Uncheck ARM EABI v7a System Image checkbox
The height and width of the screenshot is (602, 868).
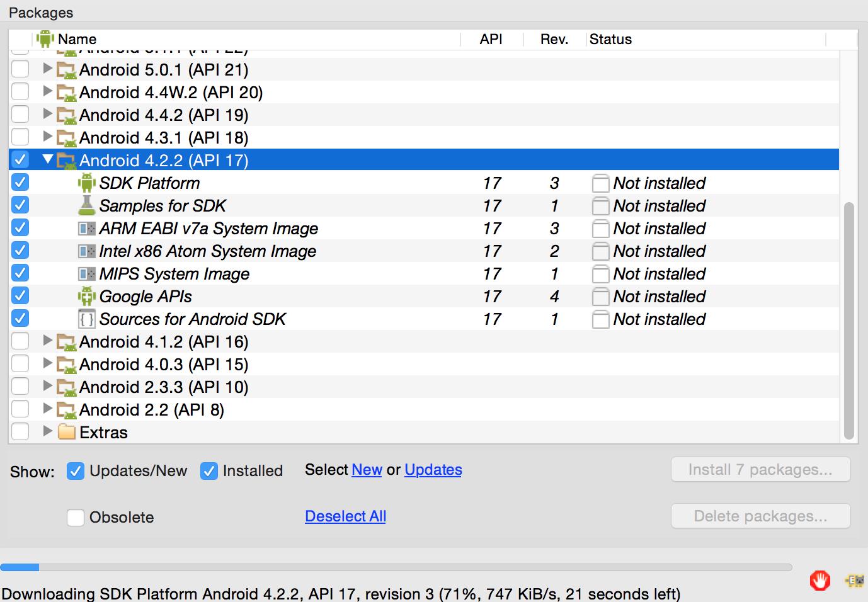[x=20, y=227]
